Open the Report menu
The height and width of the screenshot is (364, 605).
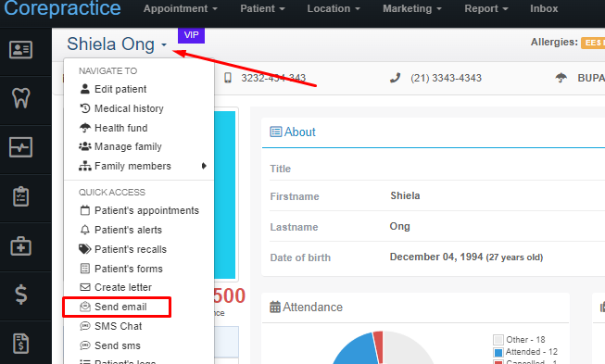486,8
